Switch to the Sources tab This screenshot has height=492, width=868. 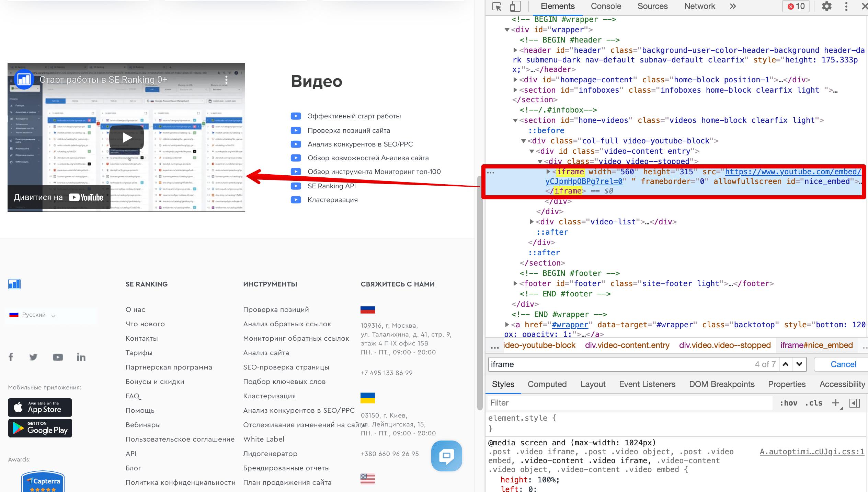click(x=652, y=6)
